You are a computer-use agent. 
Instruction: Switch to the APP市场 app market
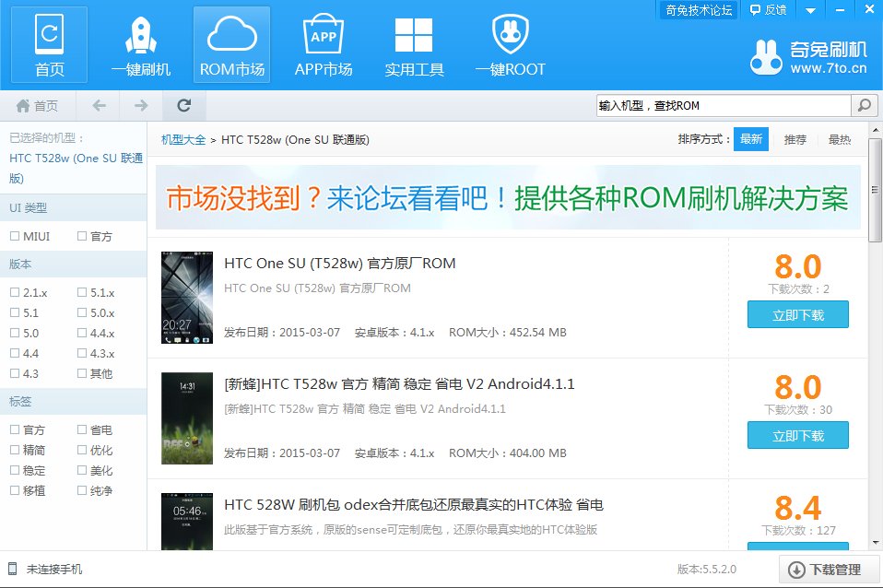(x=323, y=43)
